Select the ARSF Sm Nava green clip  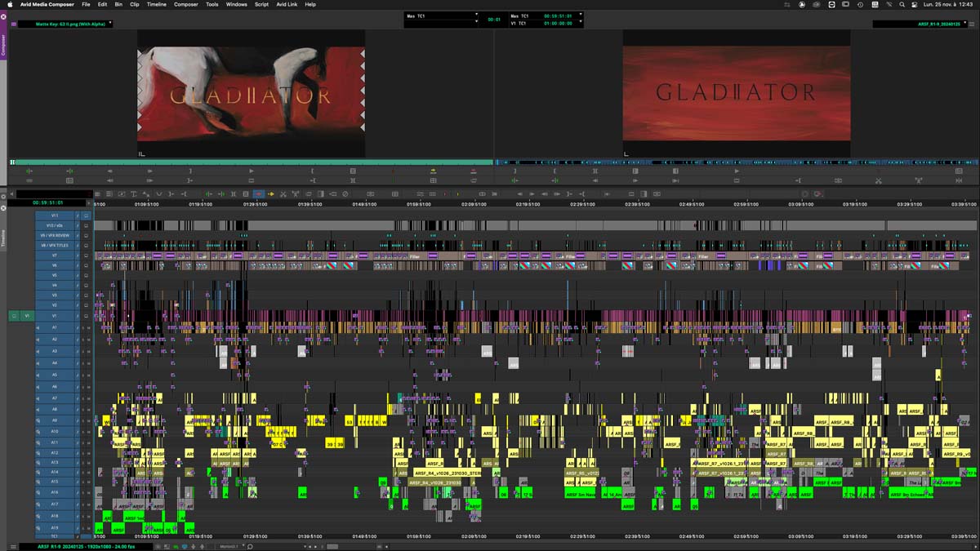(581, 494)
